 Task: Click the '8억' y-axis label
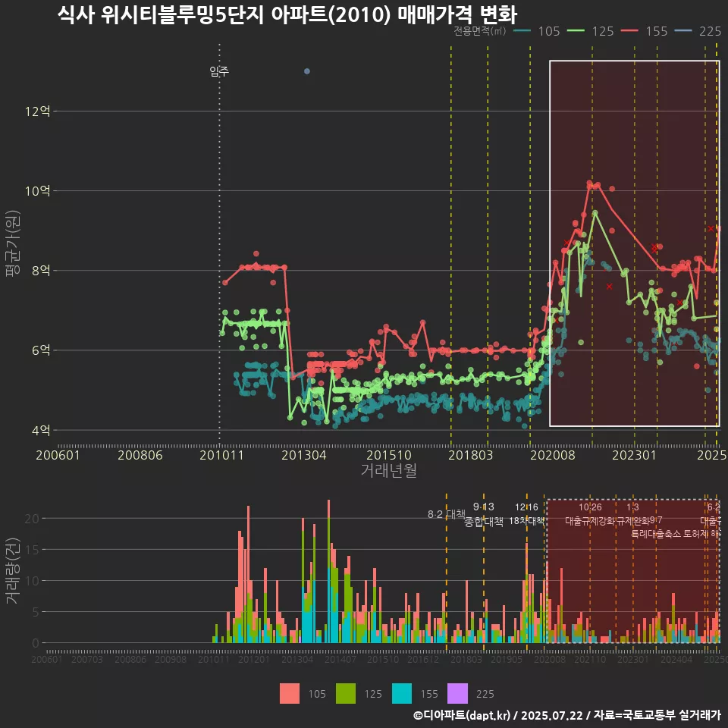[x=41, y=270]
